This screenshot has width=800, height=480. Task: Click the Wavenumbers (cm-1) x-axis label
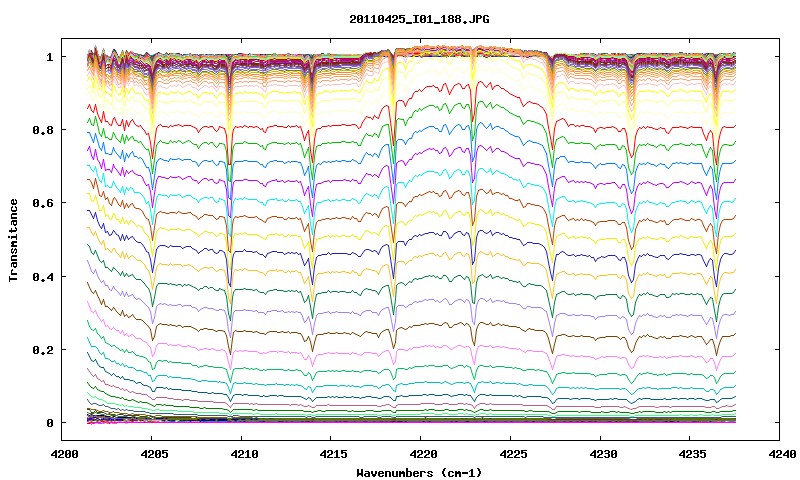419,473
